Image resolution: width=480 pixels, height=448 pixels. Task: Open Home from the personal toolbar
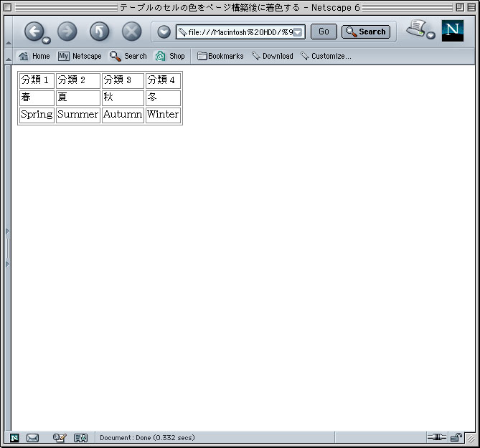(34, 56)
